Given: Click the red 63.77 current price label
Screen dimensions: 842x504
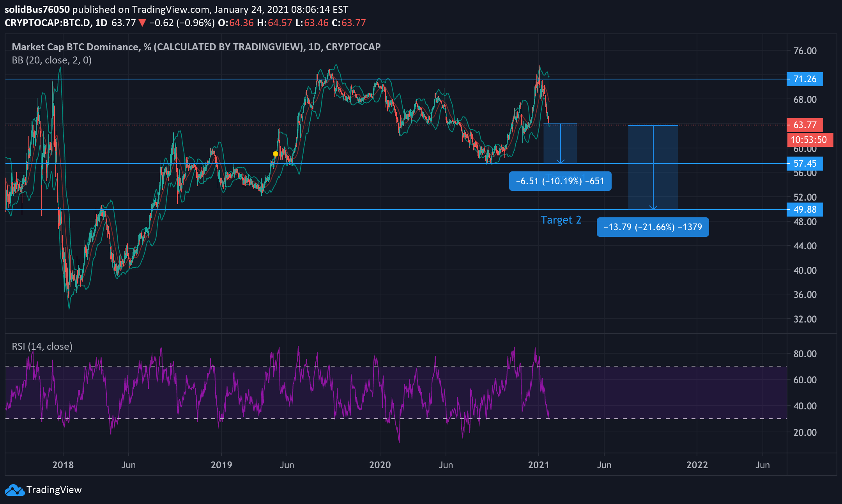Looking at the screenshot, I should click(805, 125).
